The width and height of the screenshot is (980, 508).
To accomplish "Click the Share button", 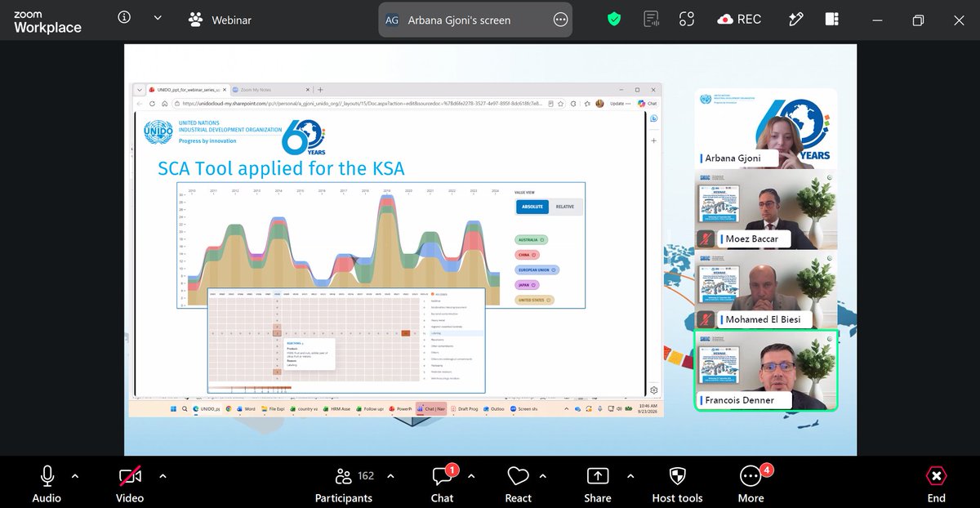I will point(598,483).
